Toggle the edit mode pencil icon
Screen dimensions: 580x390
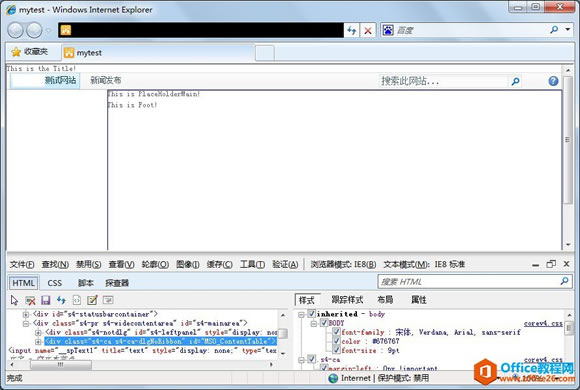(92, 300)
